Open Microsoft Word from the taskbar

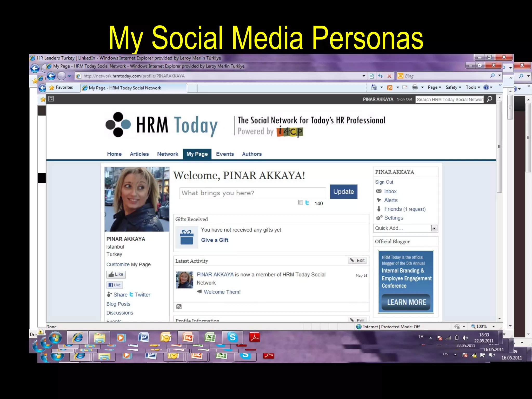pyautogui.click(x=144, y=337)
